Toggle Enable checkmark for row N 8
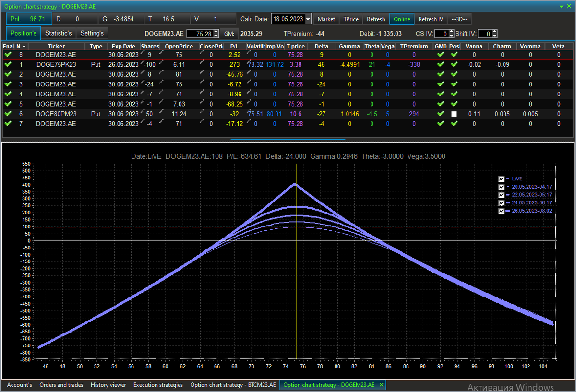Screen dimensions: 576x392 pos(8,55)
